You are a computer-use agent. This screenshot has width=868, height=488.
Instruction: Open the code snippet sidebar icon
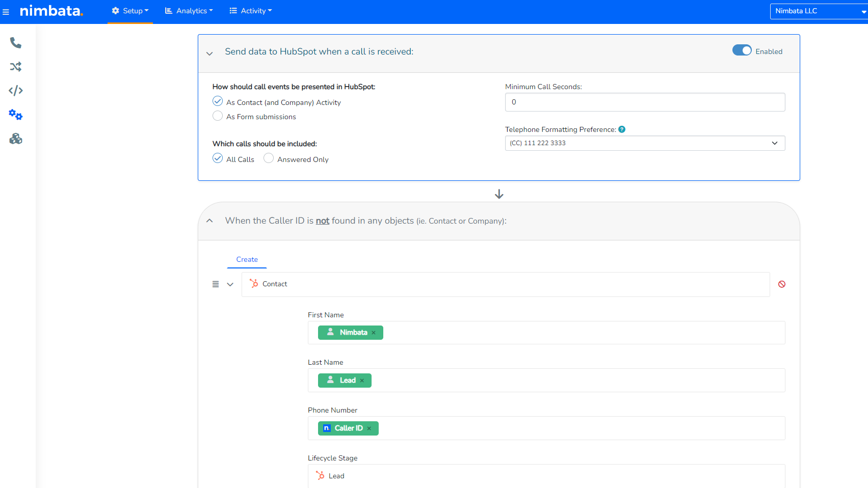16,91
